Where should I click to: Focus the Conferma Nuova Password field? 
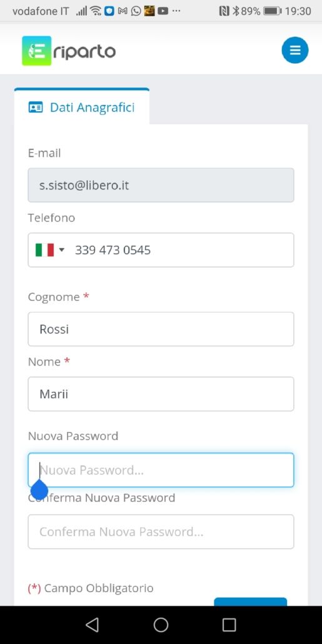coord(161,531)
